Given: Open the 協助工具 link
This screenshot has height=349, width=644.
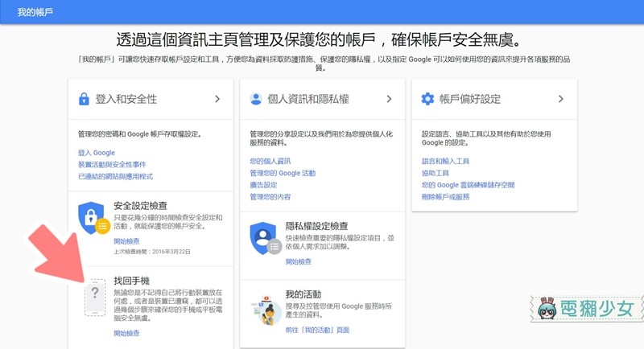Looking at the screenshot, I should tap(435, 173).
